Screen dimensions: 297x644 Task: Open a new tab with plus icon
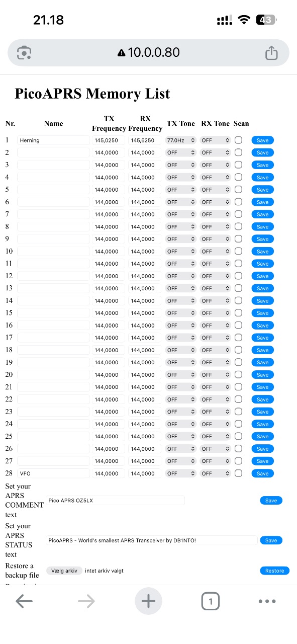point(148,601)
